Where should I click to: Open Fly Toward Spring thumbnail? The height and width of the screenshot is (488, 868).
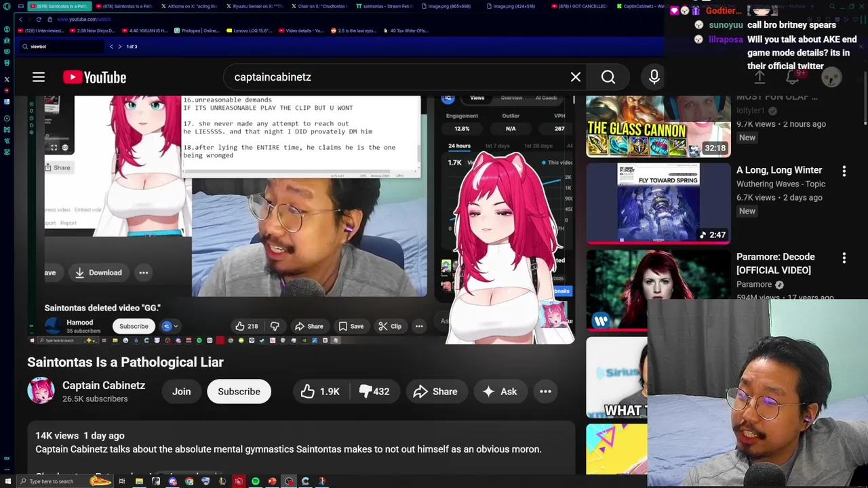pyautogui.click(x=658, y=203)
